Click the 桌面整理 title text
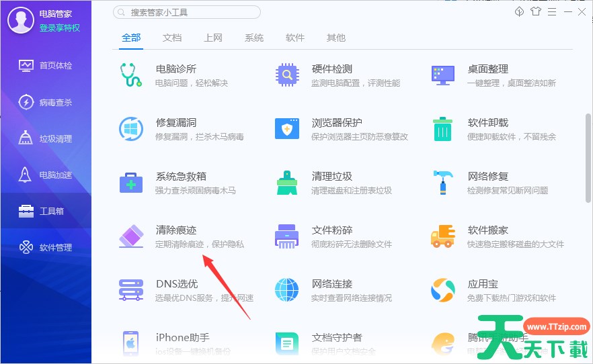 tap(488, 69)
